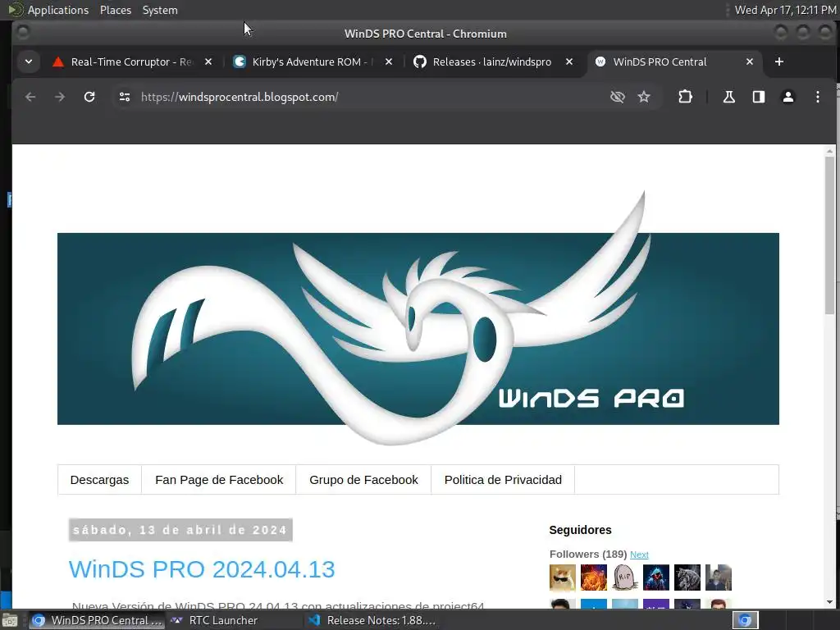Switch to Release Notes VS Code window

pyautogui.click(x=373, y=620)
